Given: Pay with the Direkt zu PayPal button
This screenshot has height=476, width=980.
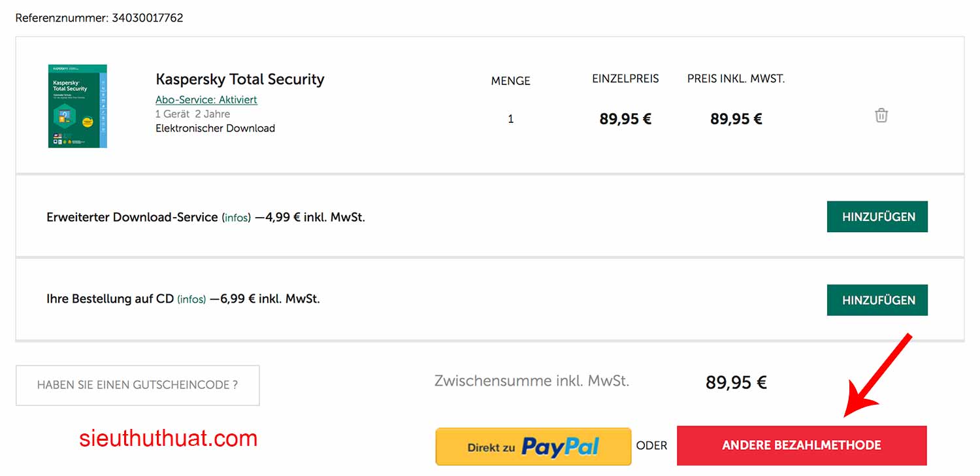Looking at the screenshot, I should click(533, 447).
